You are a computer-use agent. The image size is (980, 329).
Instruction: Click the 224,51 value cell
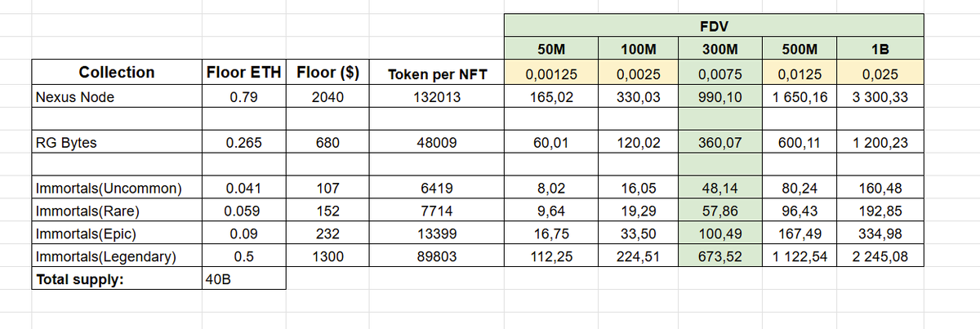pyautogui.click(x=639, y=256)
